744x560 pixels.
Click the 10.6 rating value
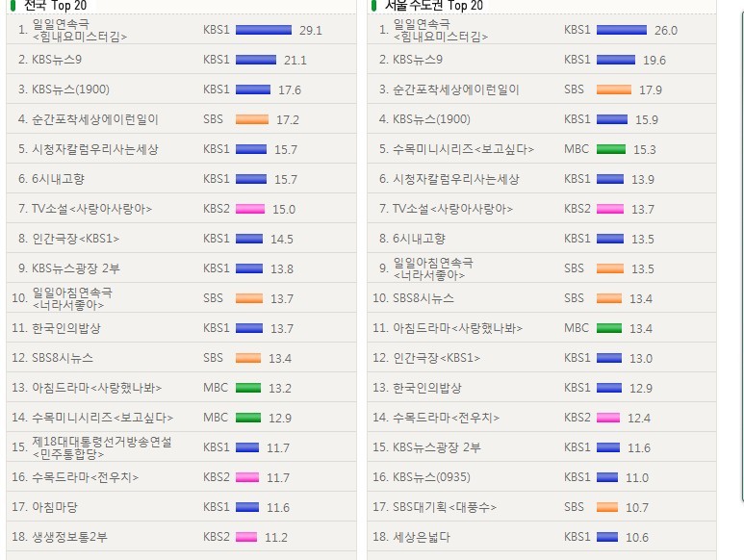637,538
